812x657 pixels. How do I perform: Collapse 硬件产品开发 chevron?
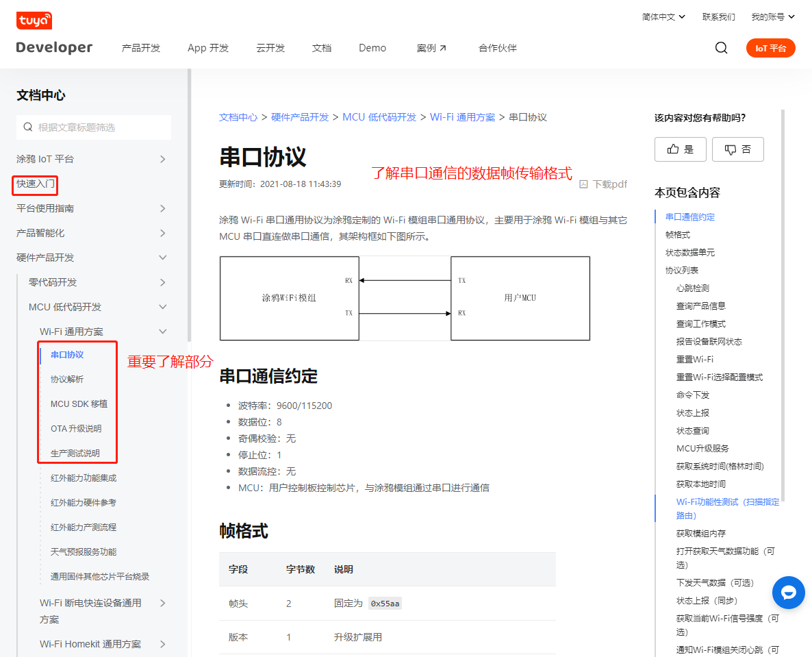click(x=163, y=258)
